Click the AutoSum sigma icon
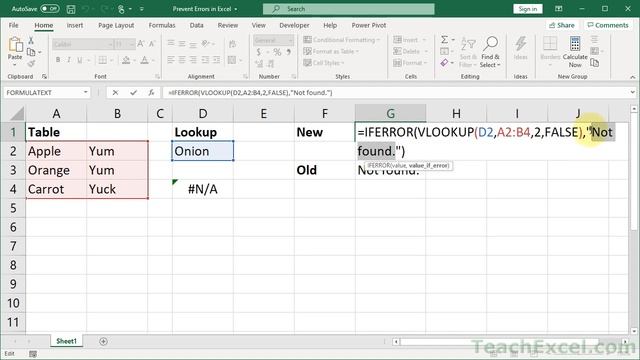 pos(444,40)
